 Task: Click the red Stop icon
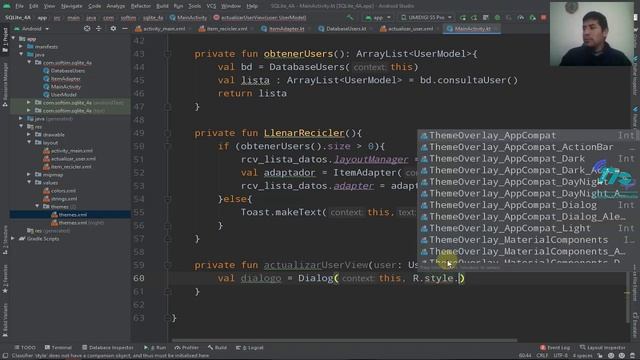[x=544, y=18]
